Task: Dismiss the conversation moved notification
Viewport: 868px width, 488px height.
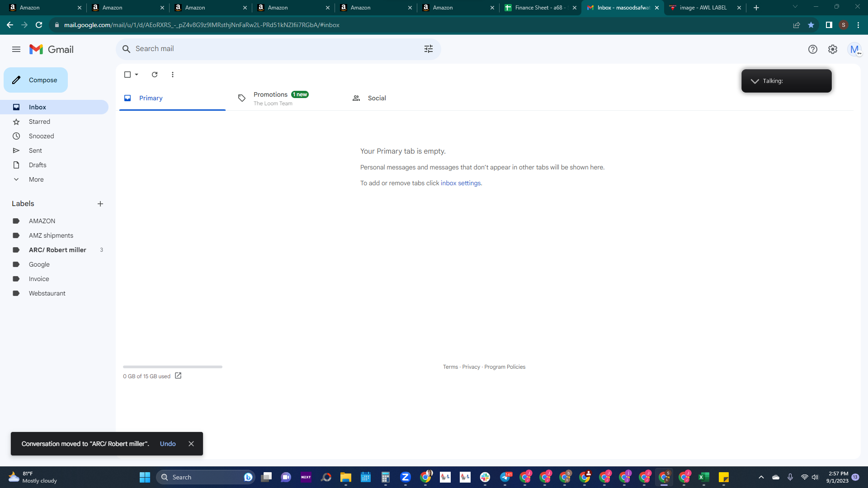Action: 191,444
